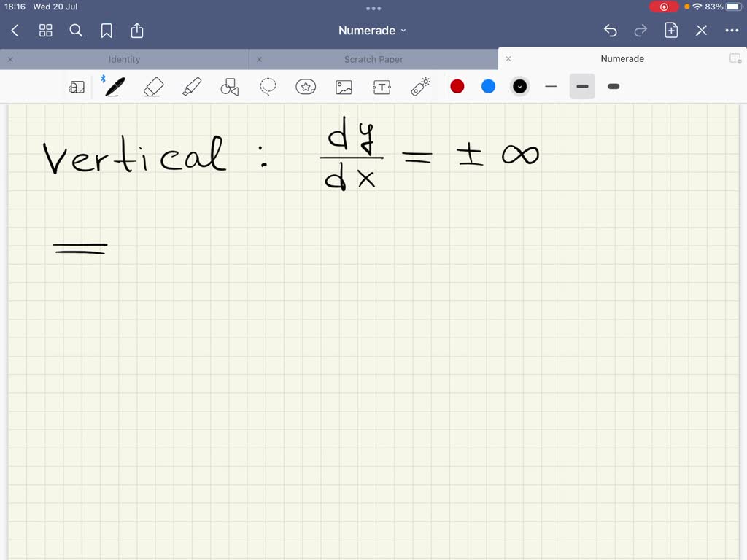Switch to the Identity tab

125,59
